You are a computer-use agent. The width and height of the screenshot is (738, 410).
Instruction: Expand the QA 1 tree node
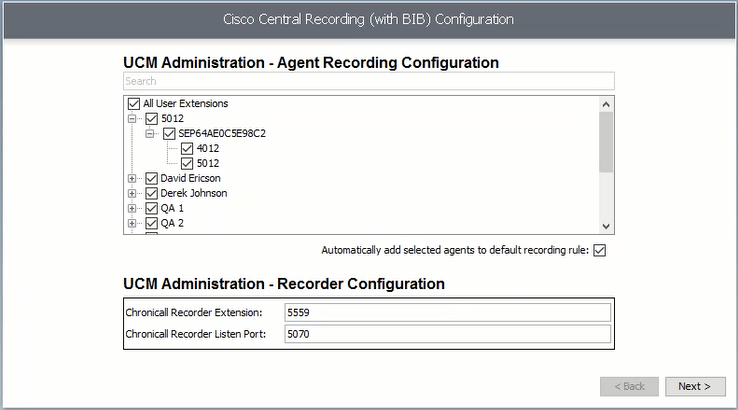pos(132,209)
